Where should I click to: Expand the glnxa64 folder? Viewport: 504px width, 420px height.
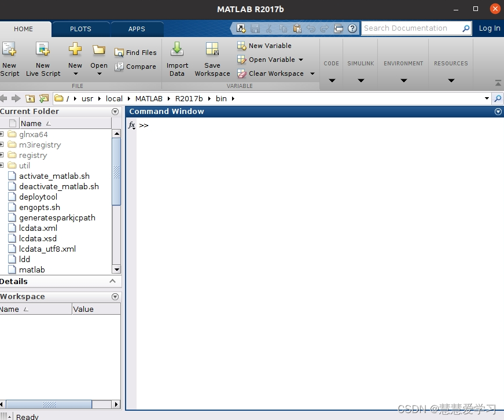click(2, 134)
